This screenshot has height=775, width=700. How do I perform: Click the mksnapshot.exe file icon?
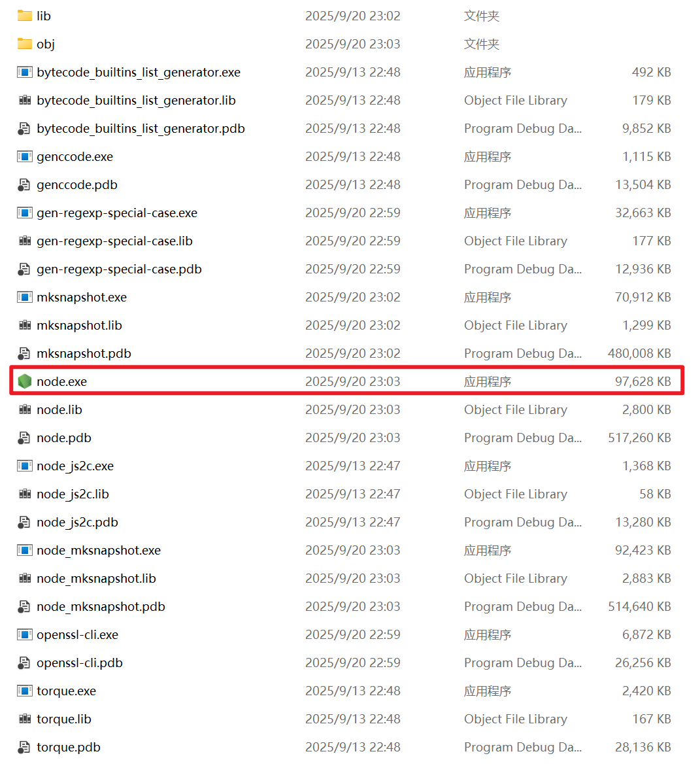25,297
